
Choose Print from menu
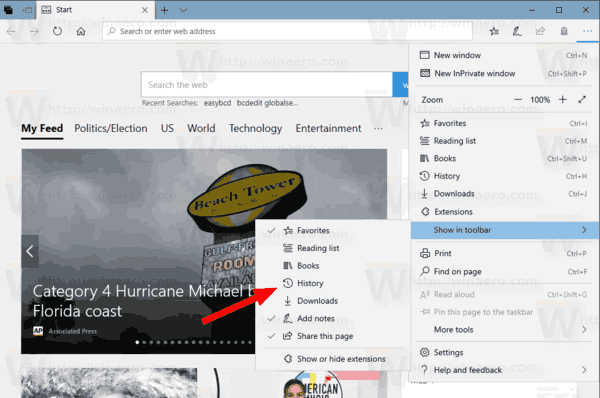(503, 253)
